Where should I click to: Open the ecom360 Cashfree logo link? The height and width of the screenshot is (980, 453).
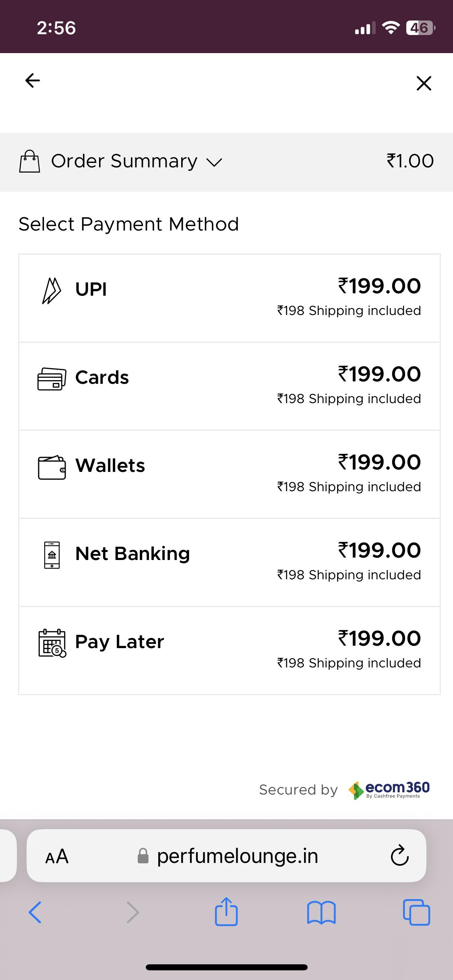[x=389, y=790]
